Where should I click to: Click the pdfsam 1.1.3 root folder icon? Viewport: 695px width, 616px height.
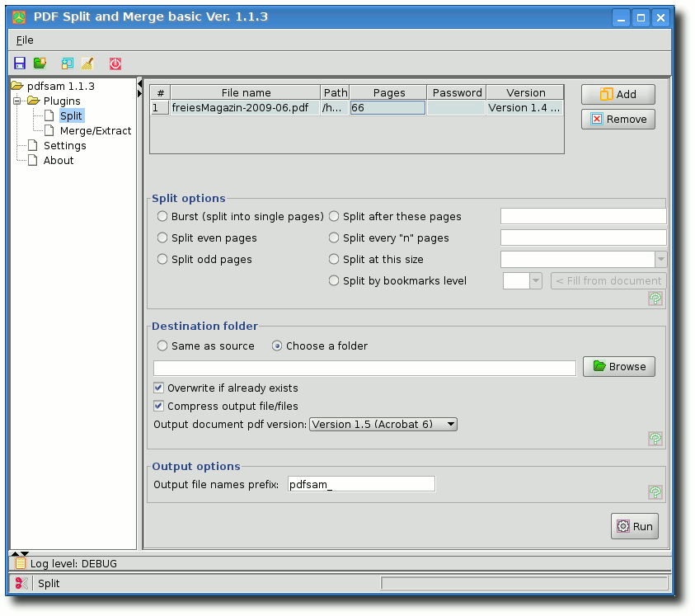pos(17,86)
